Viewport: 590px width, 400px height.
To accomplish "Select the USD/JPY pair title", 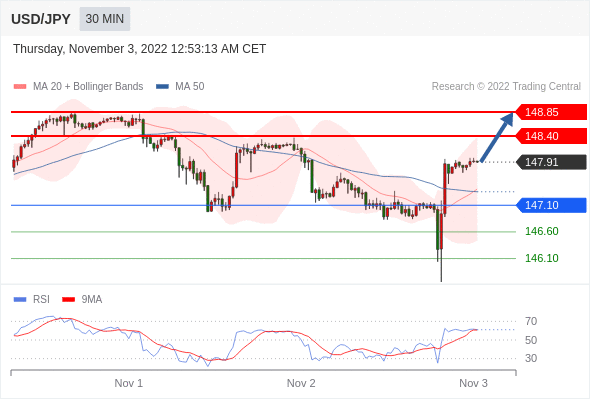I will point(41,19).
